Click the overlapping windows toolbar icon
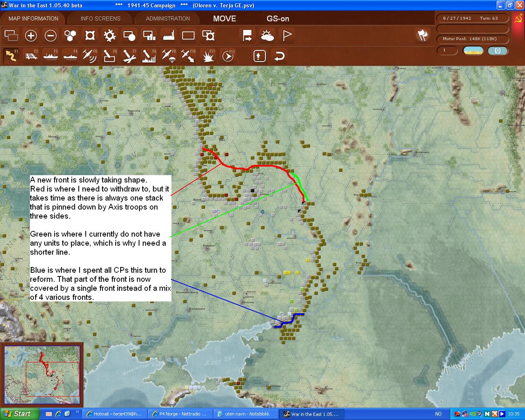Image resolution: width=525 pixels, height=420 pixels. pyautogui.click(x=11, y=36)
